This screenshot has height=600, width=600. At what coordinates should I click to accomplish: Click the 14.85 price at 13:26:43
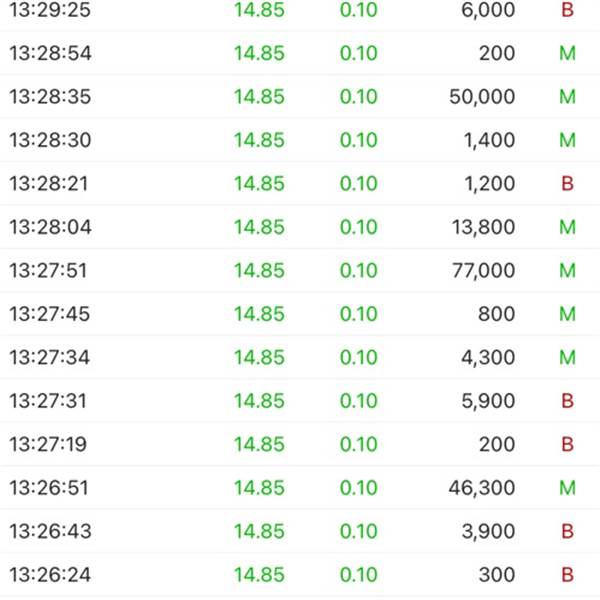click(259, 531)
